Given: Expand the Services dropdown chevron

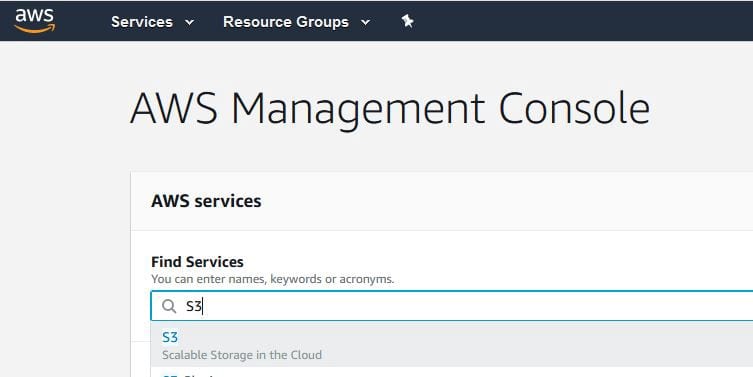Looking at the screenshot, I should coord(190,22).
